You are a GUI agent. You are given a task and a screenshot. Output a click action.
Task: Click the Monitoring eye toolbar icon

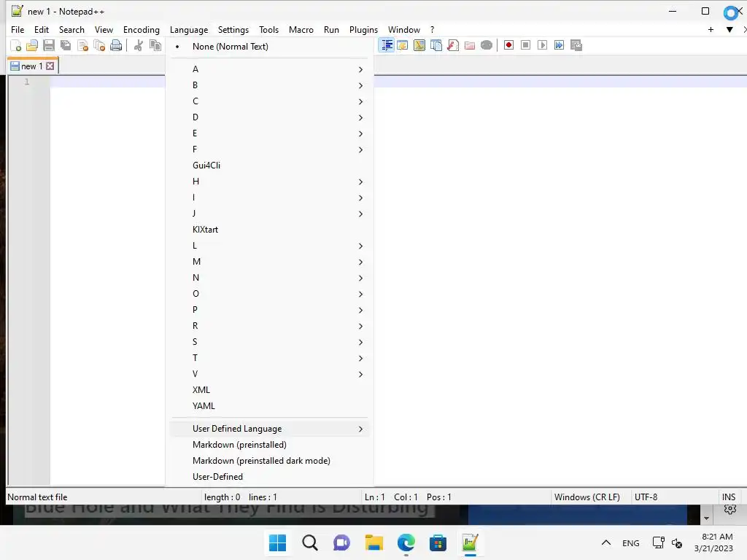click(486, 45)
